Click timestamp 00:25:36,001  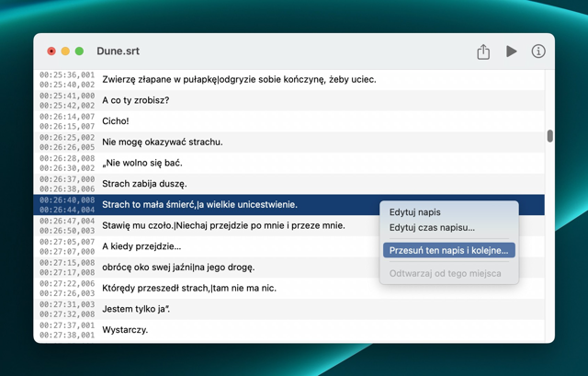click(x=67, y=74)
